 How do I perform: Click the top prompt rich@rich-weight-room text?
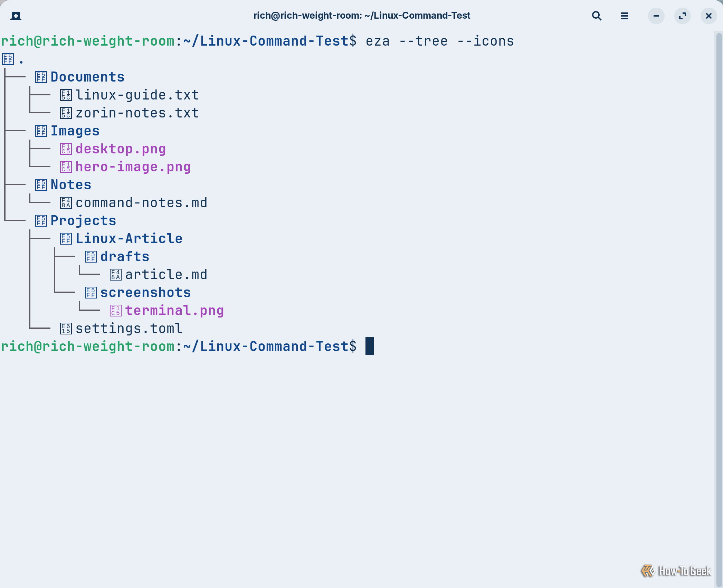[88, 41]
